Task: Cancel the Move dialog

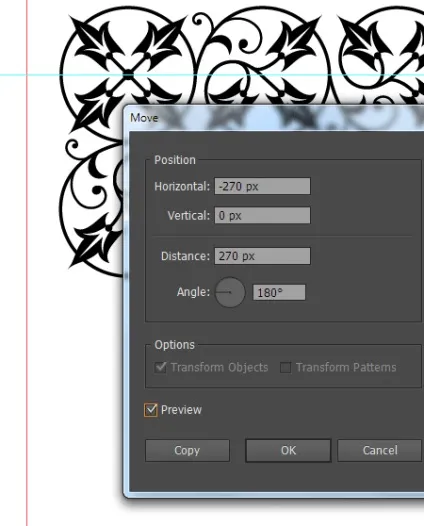Action: click(x=379, y=450)
